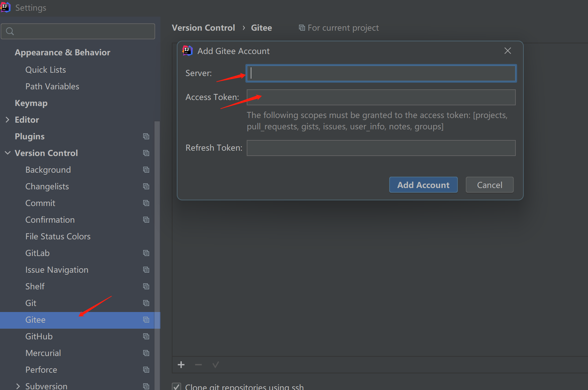Viewport: 588px width, 390px height.
Task: Click the set default checkmark icon
Action: 216,365
